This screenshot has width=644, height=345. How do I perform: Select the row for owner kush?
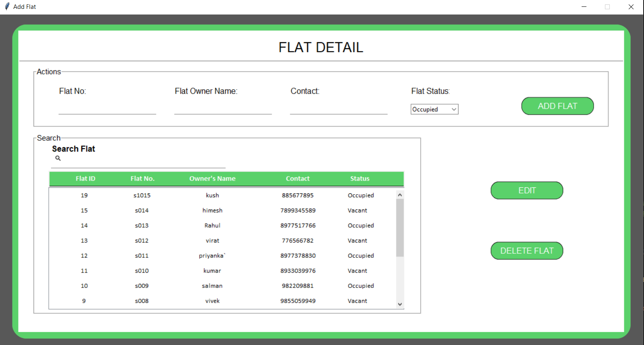click(x=212, y=195)
